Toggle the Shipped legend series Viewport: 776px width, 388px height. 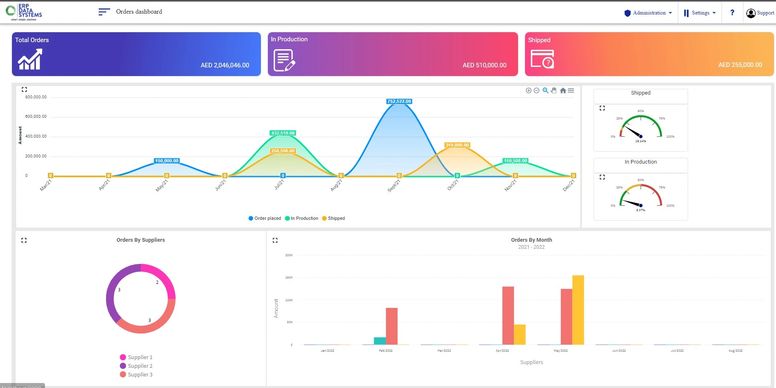click(x=334, y=218)
